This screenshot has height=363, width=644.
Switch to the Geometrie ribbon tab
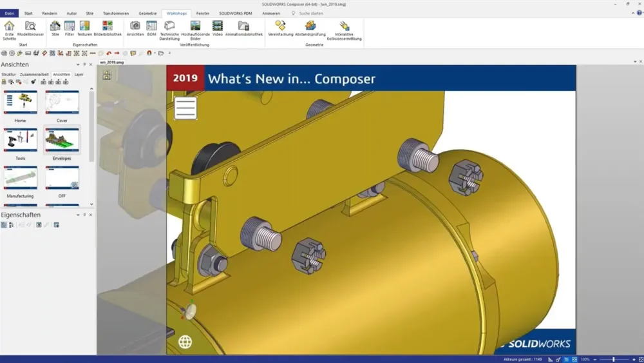[x=147, y=13]
